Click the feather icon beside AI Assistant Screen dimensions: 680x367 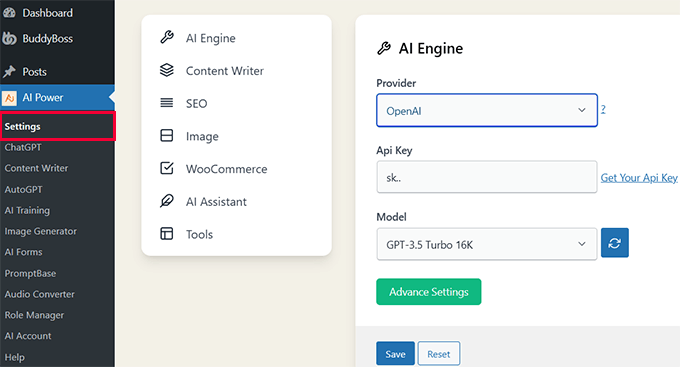[167, 201]
